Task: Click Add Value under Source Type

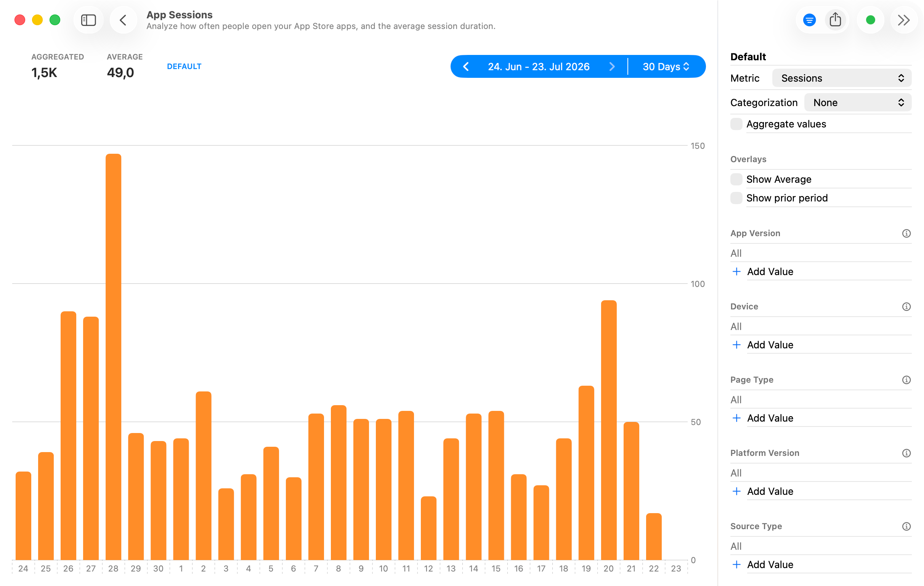Action: coord(770,565)
